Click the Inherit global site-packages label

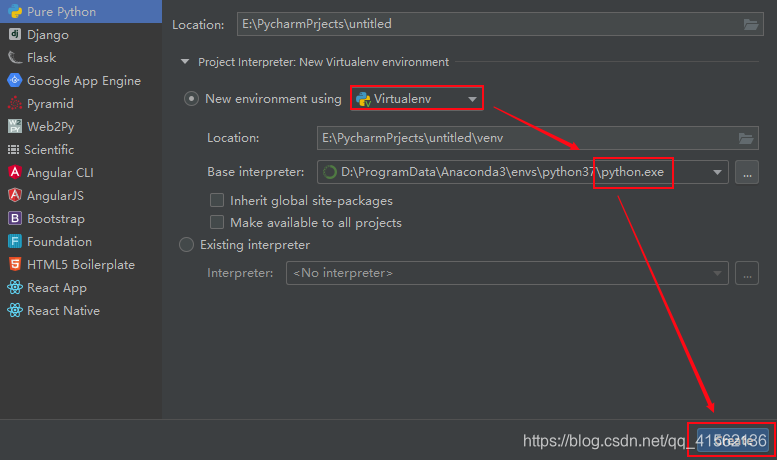pos(311,201)
